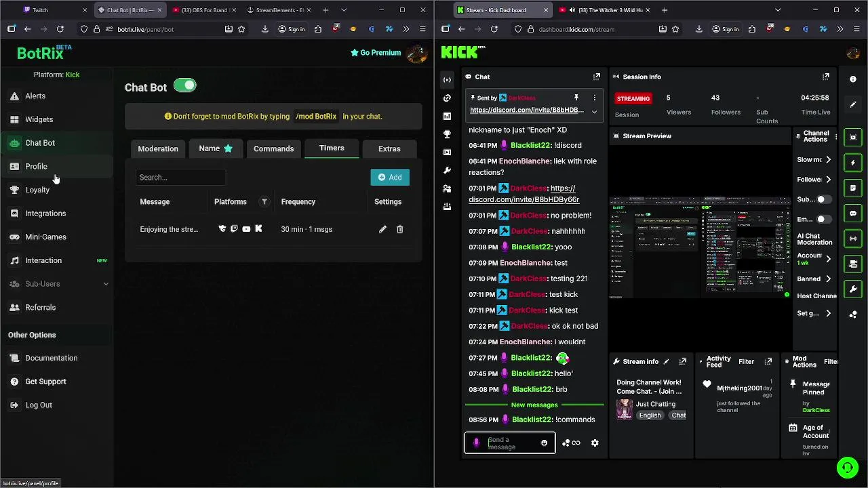Delete the timer using the trash icon
The width and height of the screenshot is (868, 488).
(399, 229)
